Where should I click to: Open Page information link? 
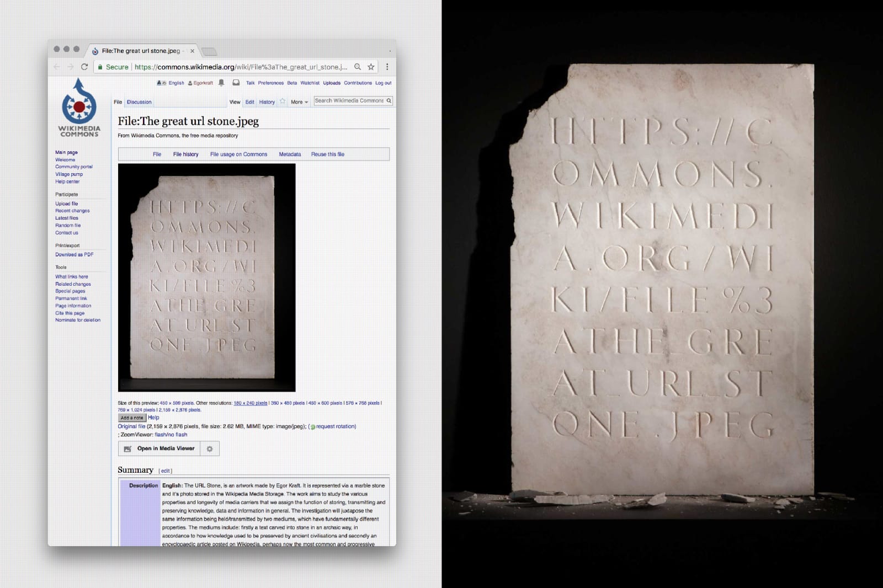pyautogui.click(x=73, y=306)
